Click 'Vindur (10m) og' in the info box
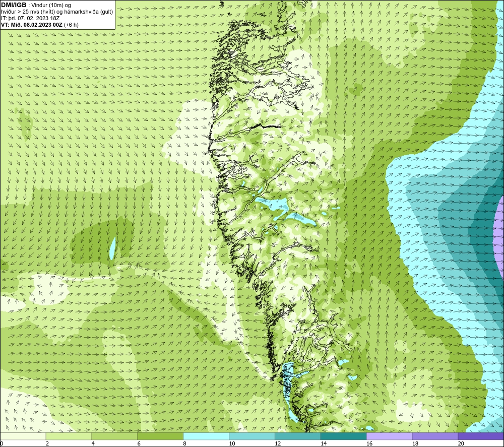Viewport: 504px width, 447px height. pyautogui.click(x=51, y=5)
